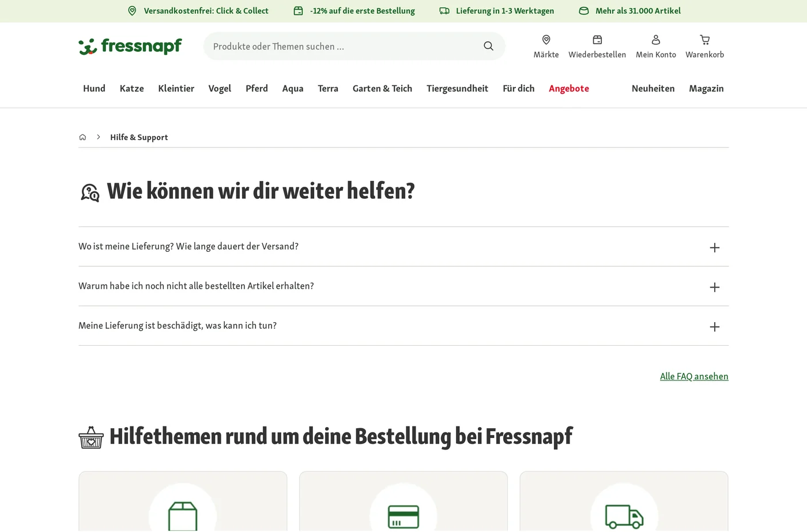Click the package box card icon
Image resolution: width=807 pixels, height=532 pixels.
click(183, 516)
